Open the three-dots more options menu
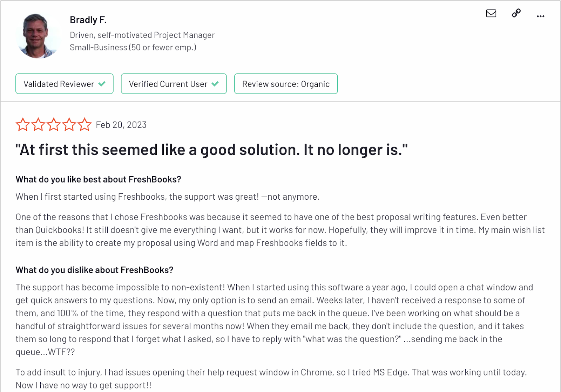Screen dimensions: 561x392 (x=541, y=16)
